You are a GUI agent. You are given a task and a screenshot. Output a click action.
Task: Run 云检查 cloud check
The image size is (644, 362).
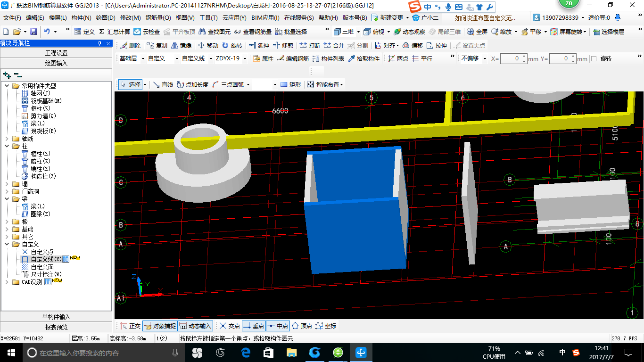tap(147, 32)
